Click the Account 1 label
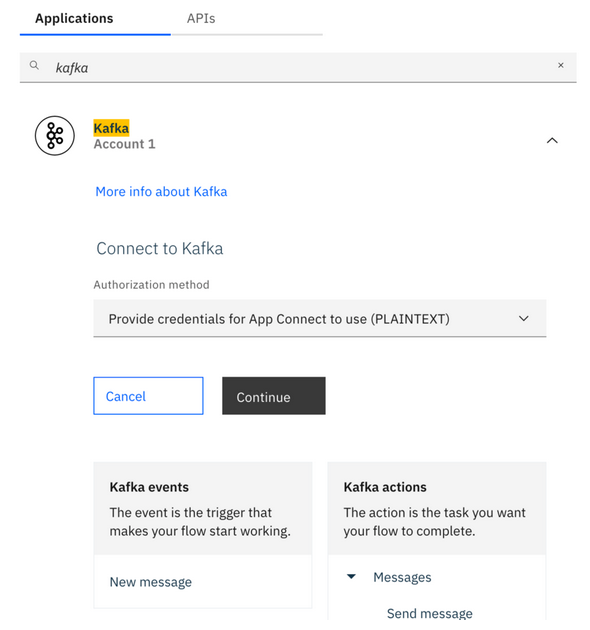 click(125, 144)
